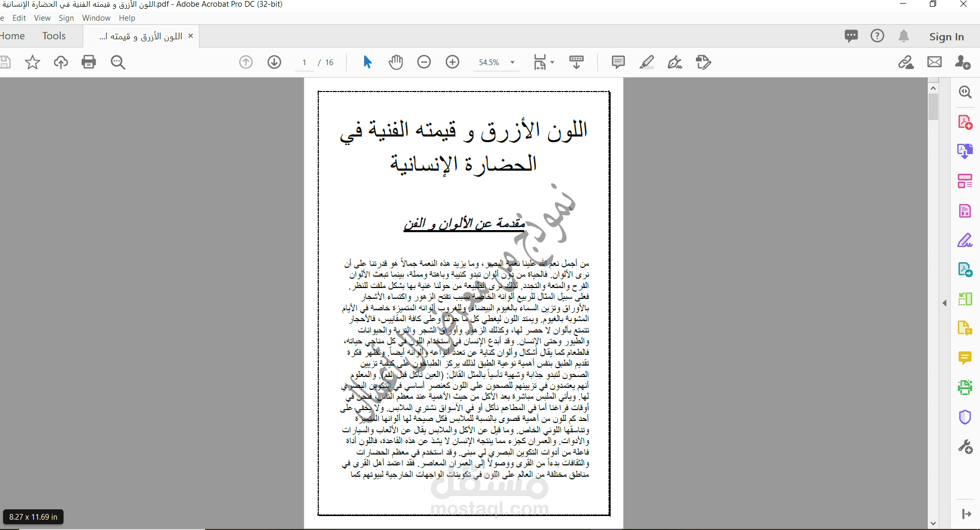Open Scan and OCR green printer tool
The image size is (980, 530).
click(965, 387)
